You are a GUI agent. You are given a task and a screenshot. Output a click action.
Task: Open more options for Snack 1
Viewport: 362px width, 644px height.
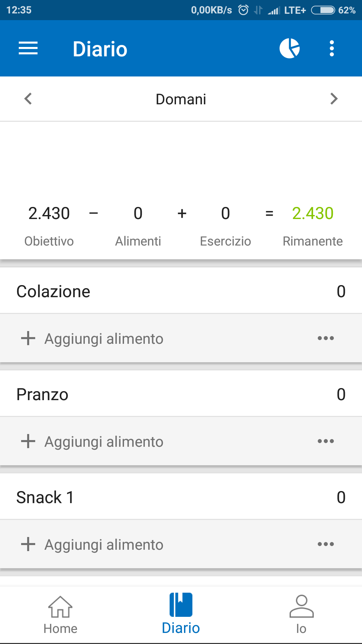[325, 544]
